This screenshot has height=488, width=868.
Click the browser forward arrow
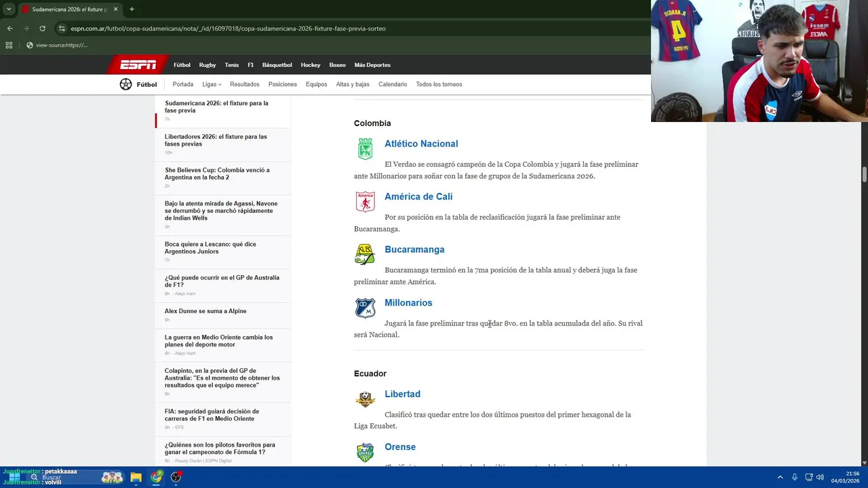point(26,28)
